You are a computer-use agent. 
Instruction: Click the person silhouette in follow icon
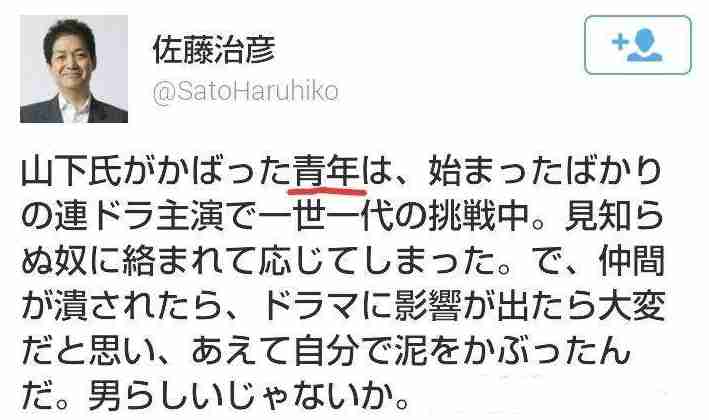pyautogui.click(x=645, y=45)
